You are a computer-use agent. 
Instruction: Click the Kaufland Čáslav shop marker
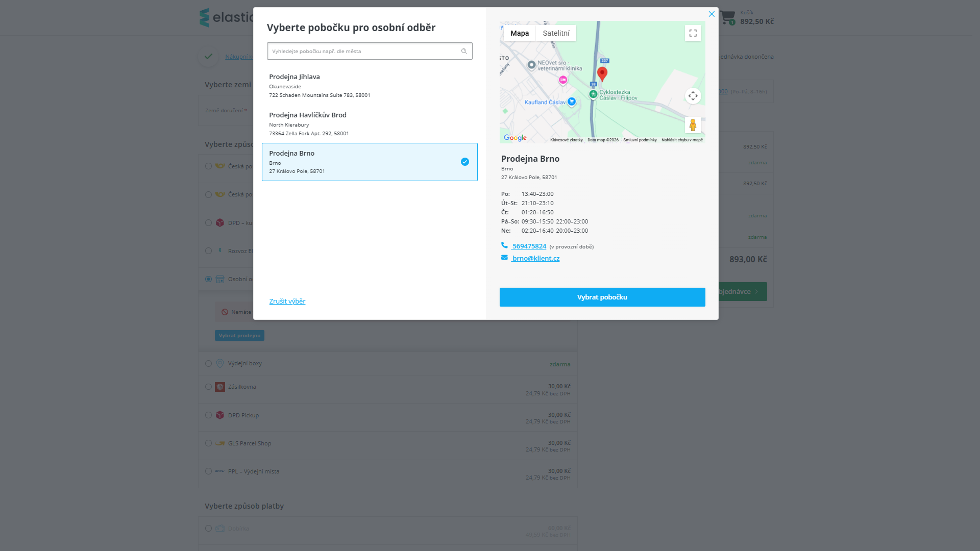tap(572, 102)
